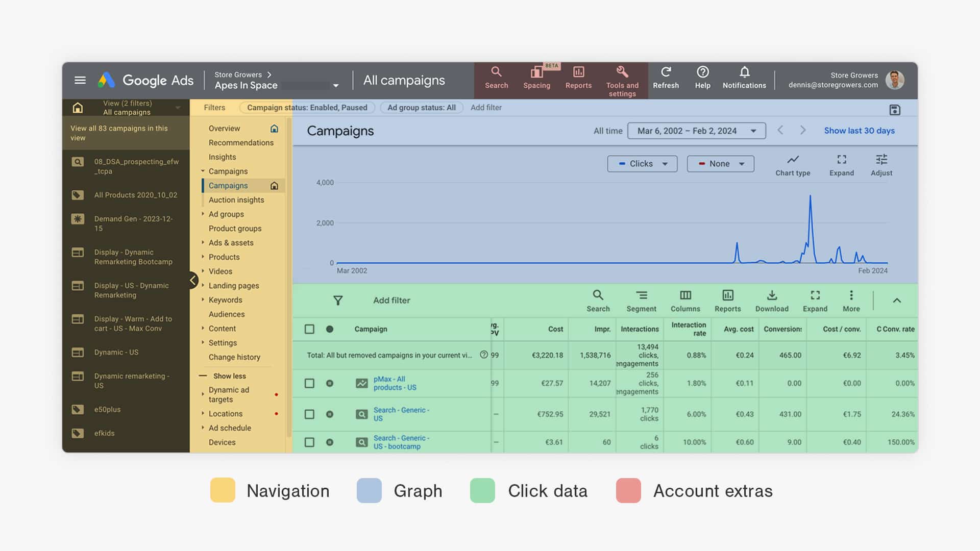
Task: Edit Ad group status: All filter chip
Action: point(421,108)
